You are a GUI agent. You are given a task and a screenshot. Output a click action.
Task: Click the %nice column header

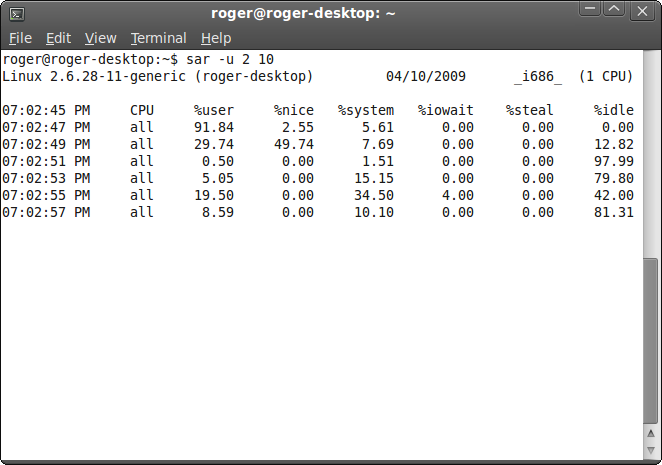click(x=294, y=110)
